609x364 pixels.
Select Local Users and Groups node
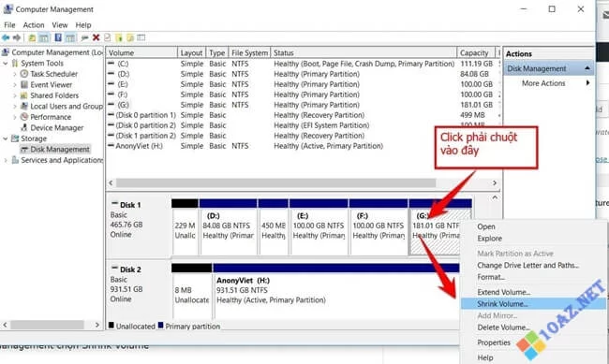click(x=67, y=107)
